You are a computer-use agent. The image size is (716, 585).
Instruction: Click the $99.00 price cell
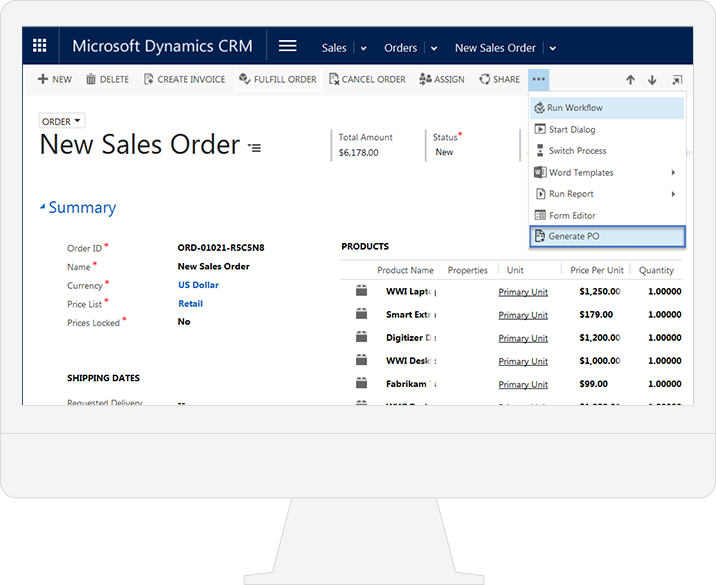tap(593, 384)
